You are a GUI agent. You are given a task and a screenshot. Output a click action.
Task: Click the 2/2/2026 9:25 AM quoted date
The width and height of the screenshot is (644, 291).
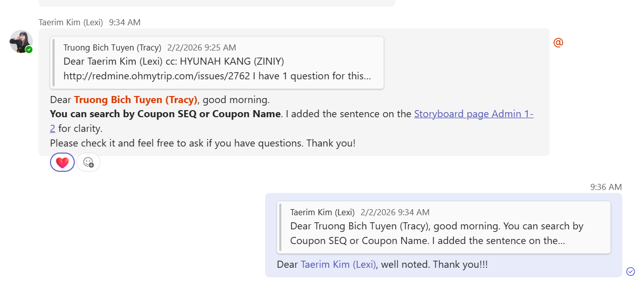pos(202,47)
